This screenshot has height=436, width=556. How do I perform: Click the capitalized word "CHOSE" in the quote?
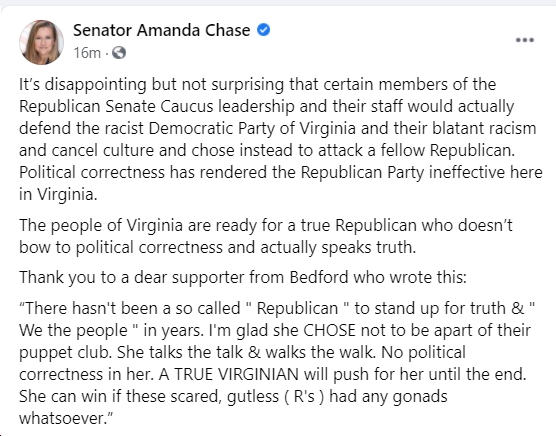pos(329,330)
